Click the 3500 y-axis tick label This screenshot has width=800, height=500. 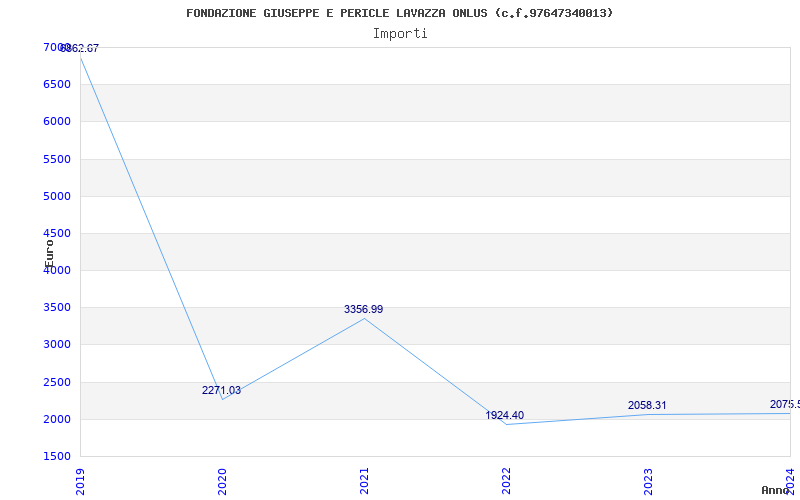(57, 308)
